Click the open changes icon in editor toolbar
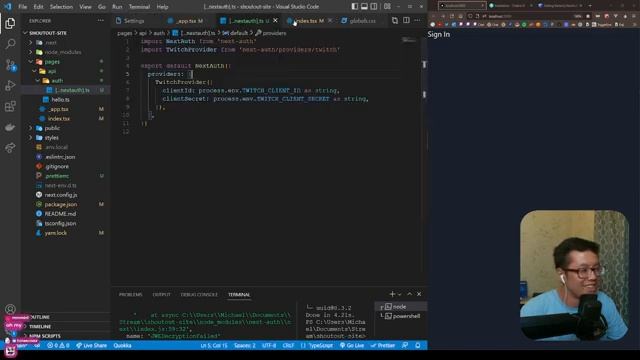Viewport: 640px width, 360px height. pyautogui.click(x=395, y=20)
